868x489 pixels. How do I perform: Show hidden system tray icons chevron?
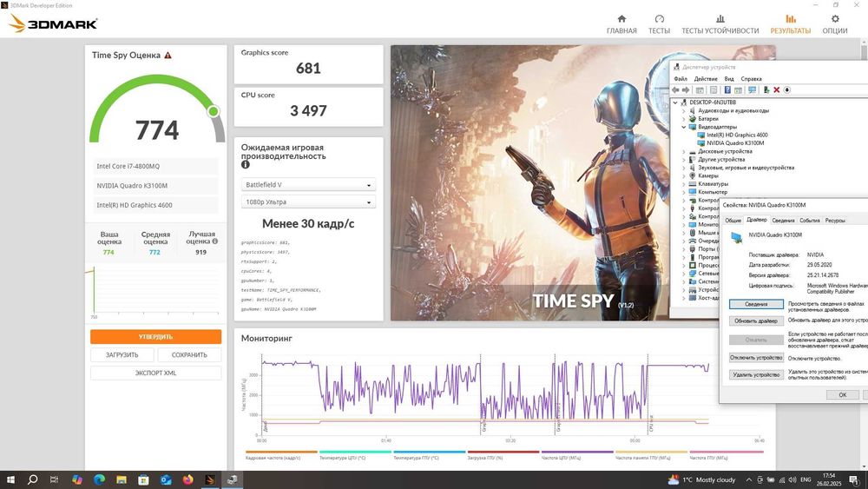coord(749,479)
